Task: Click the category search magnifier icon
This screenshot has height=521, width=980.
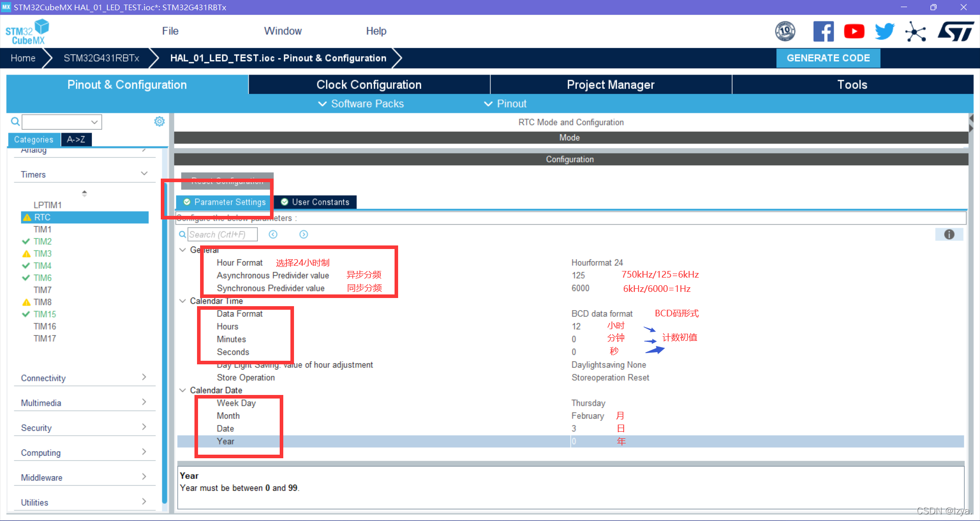Action: coord(15,121)
